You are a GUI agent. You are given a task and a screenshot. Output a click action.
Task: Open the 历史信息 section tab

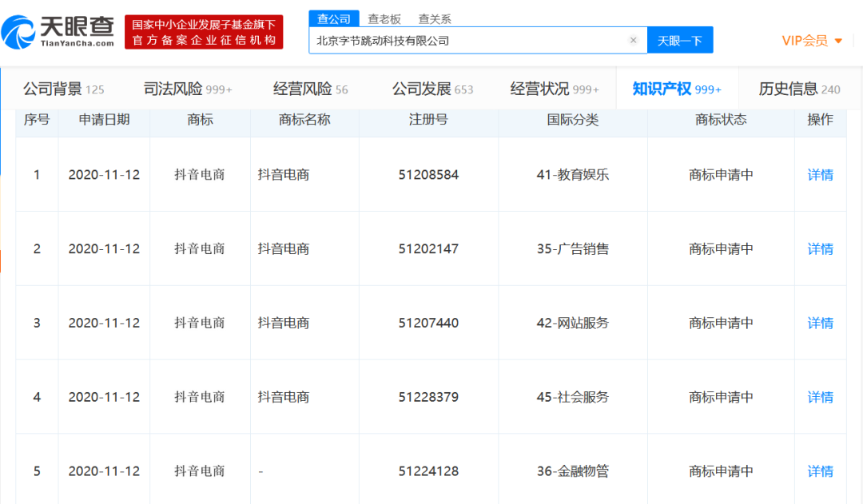[799, 89]
